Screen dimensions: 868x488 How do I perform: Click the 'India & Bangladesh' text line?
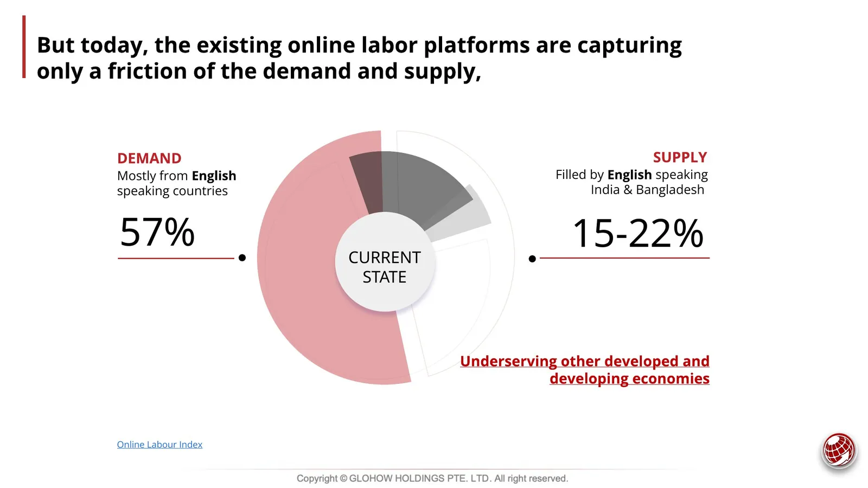click(647, 190)
